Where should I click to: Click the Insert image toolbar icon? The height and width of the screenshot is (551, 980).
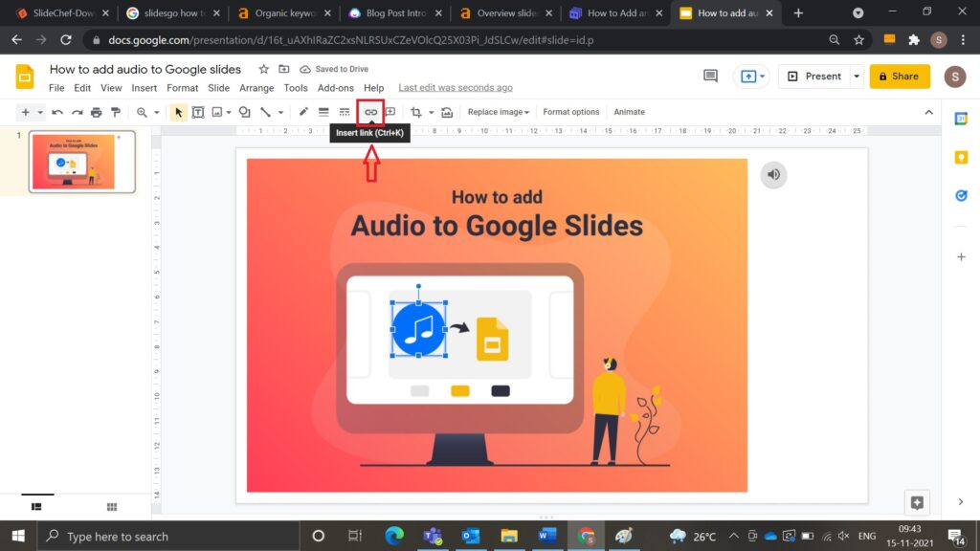point(217,113)
